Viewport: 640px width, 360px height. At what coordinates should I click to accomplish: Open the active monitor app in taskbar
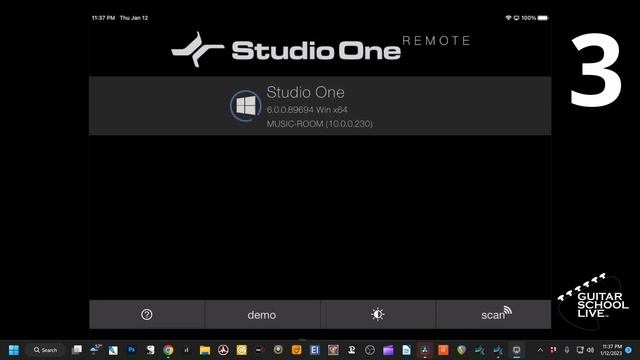pyautogui.click(x=516, y=350)
